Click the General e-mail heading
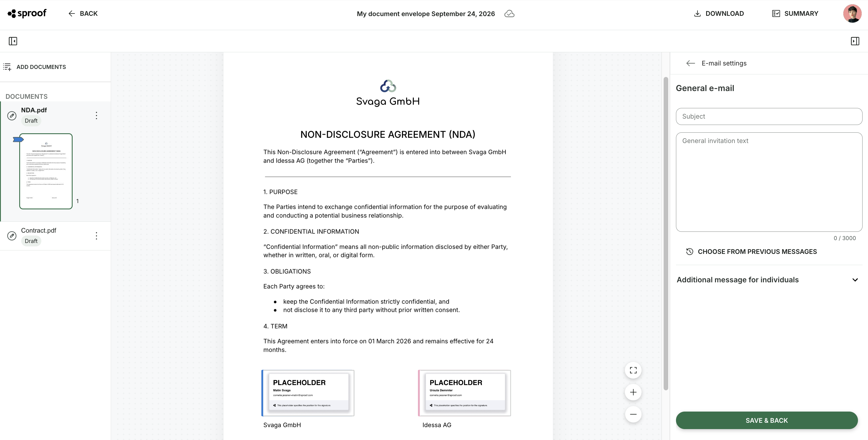The image size is (868, 440). (x=705, y=88)
